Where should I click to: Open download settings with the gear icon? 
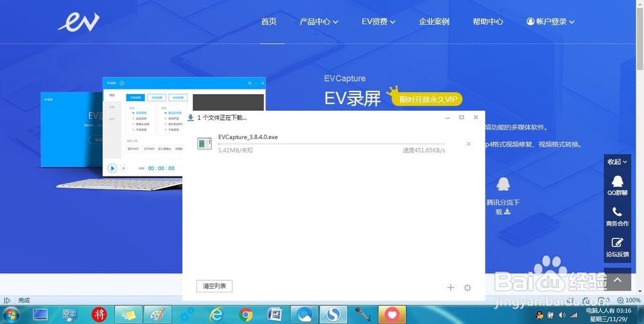tap(468, 288)
